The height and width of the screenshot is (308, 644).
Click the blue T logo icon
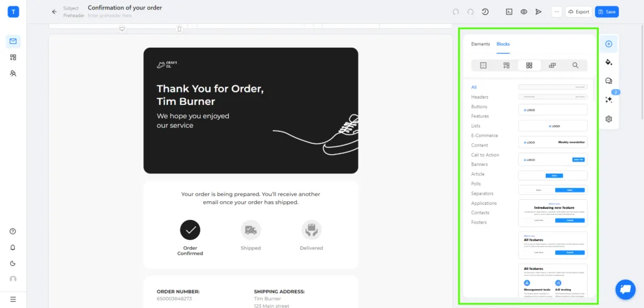point(13,12)
